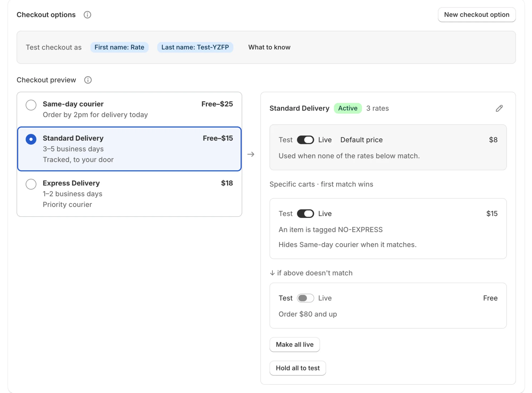Click First name: Rate chip

pos(119,47)
